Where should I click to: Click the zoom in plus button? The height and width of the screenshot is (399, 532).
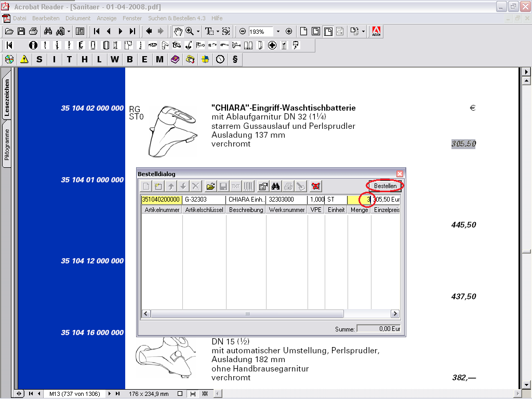tap(289, 32)
